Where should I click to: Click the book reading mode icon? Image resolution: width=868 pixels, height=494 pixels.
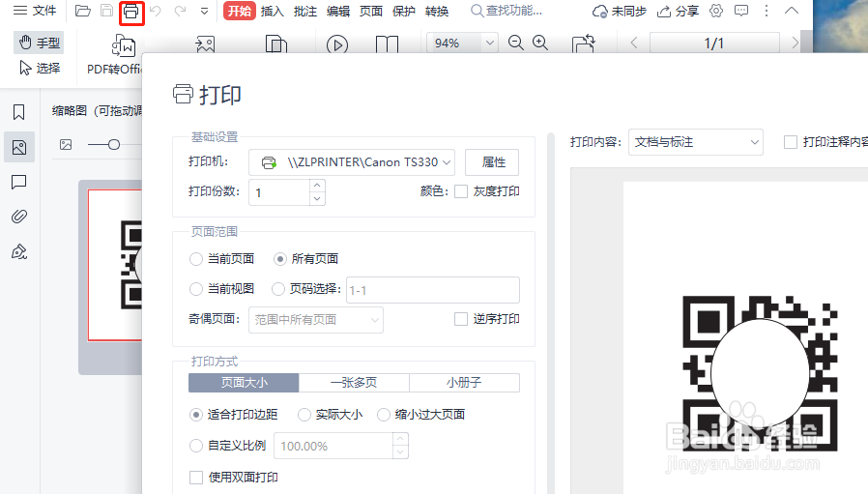click(387, 44)
